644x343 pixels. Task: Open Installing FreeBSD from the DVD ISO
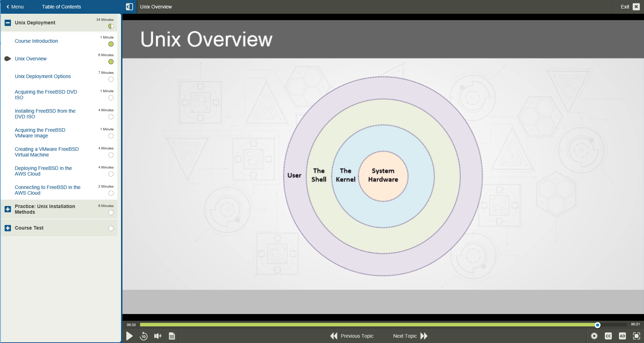point(45,114)
